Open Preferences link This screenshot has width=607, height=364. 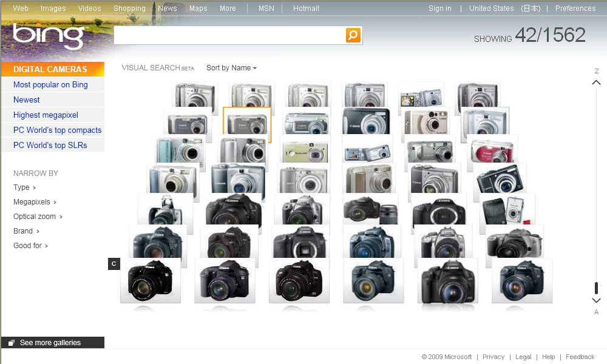575,8
